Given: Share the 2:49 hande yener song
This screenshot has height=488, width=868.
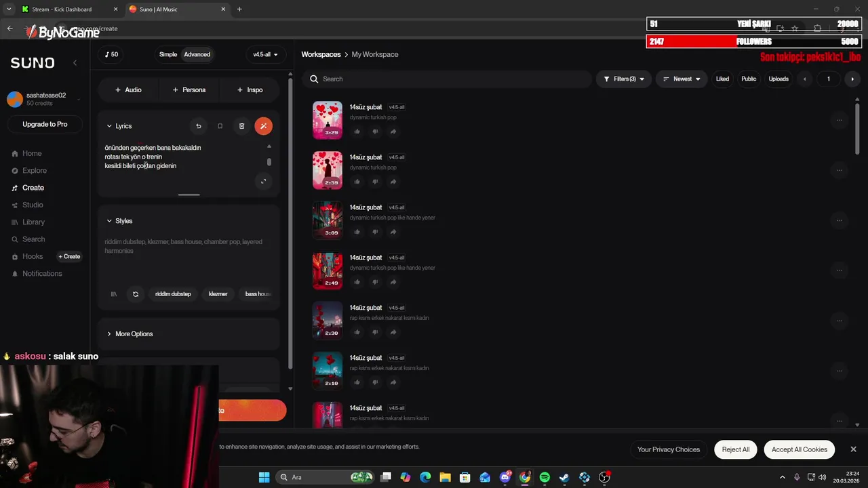Looking at the screenshot, I should [x=393, y=282].
